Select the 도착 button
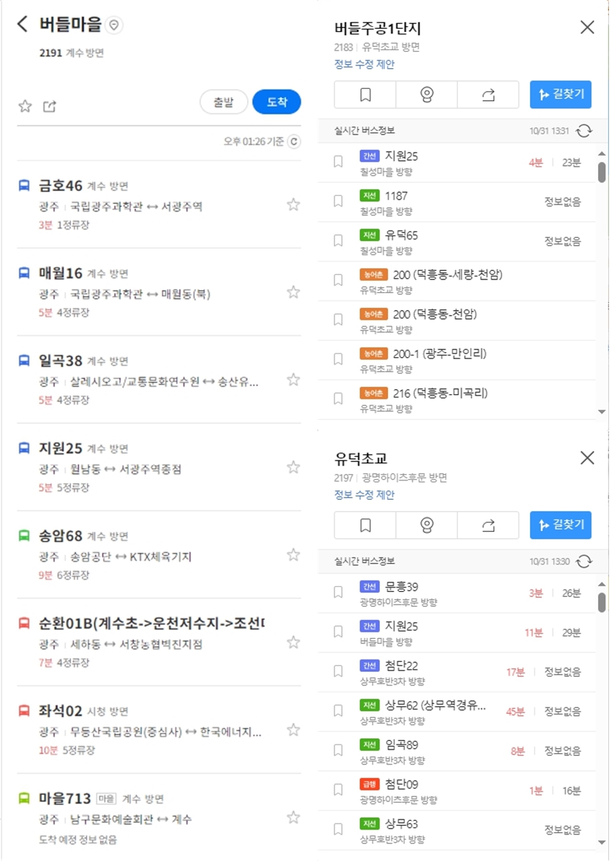Image resolution: width=614 pixels, height=868 pixels. click(x=276, y=102)
